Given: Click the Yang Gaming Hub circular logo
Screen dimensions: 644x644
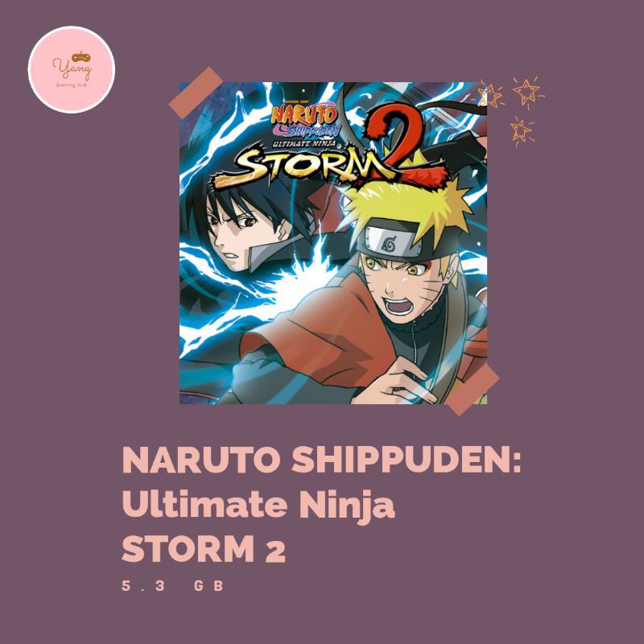Looking at the screenshot, I should pyautogui.click(x=72, y=69).
